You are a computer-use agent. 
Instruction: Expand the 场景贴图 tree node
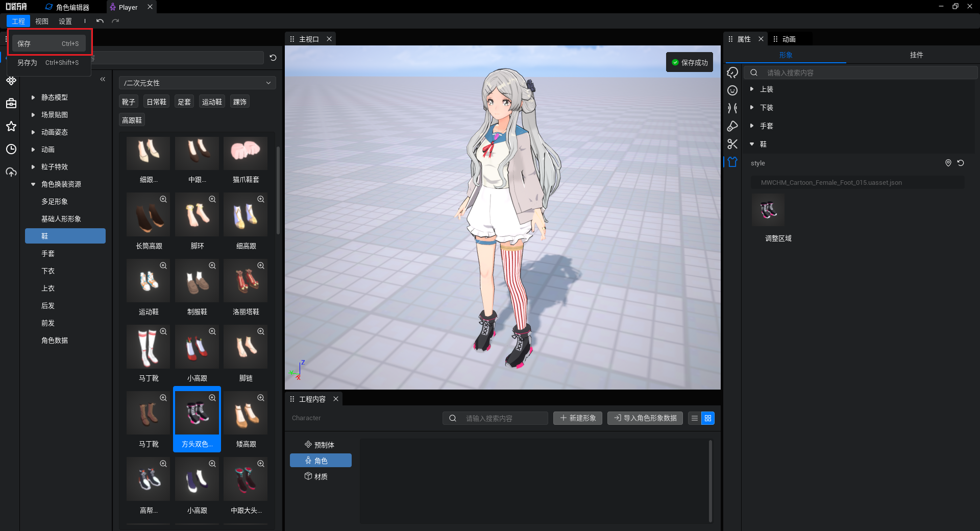click(x=33, y=114)
